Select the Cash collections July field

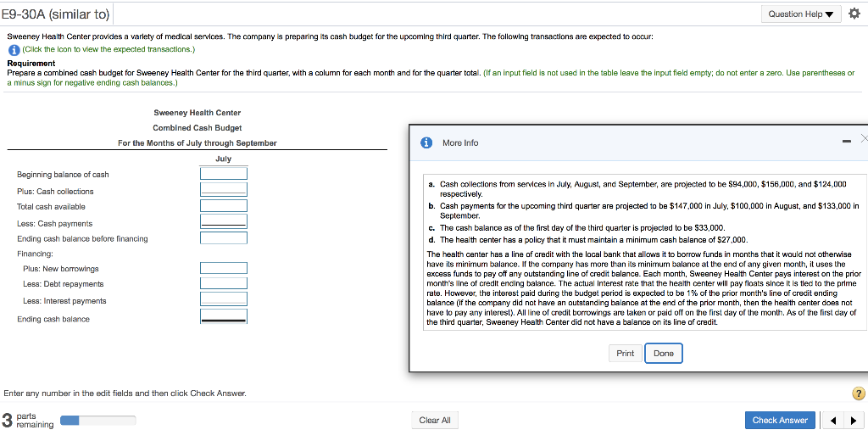pyautogui.click(x=224, y=190)
